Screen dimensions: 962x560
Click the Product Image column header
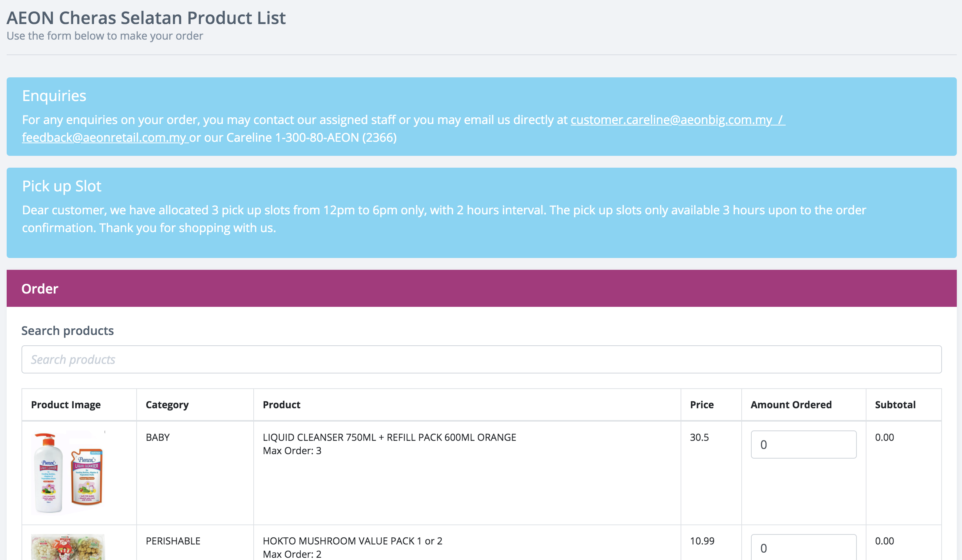tap(66, 405)
